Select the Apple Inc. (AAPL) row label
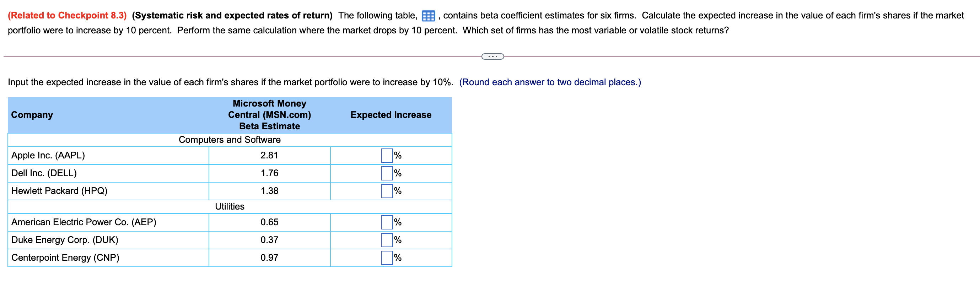The width and height of the screenshot is (980, 287). coord(48,155)
